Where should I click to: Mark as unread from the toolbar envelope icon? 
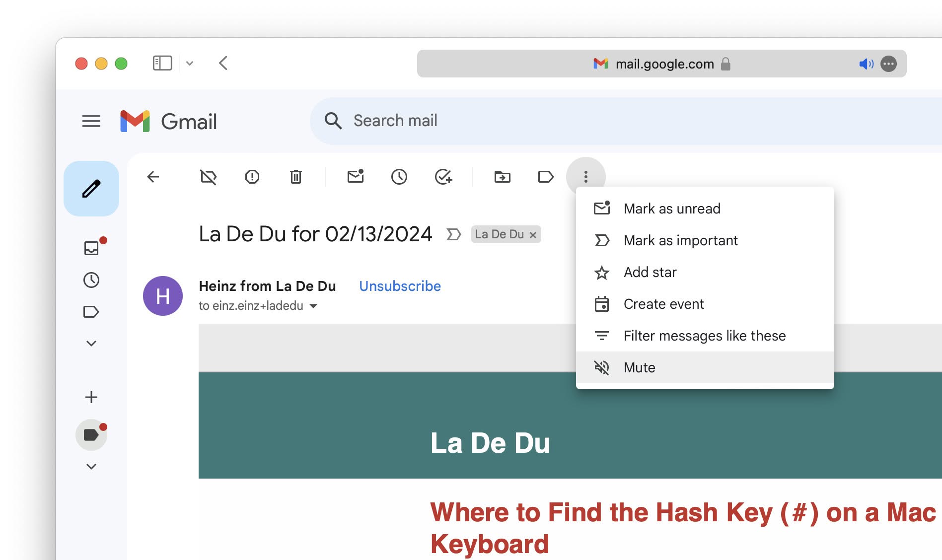(356, 176)
